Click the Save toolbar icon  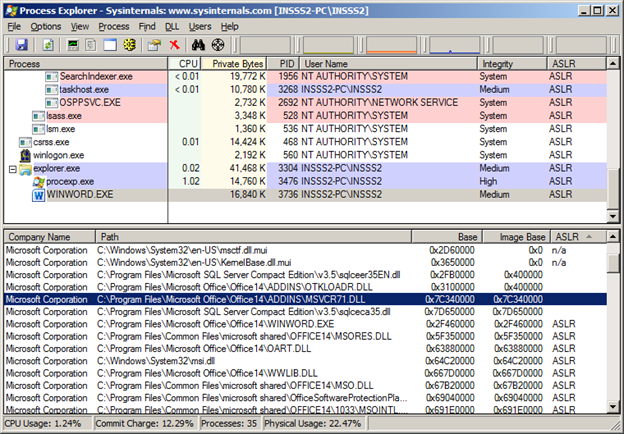click(x=21, y=45)
